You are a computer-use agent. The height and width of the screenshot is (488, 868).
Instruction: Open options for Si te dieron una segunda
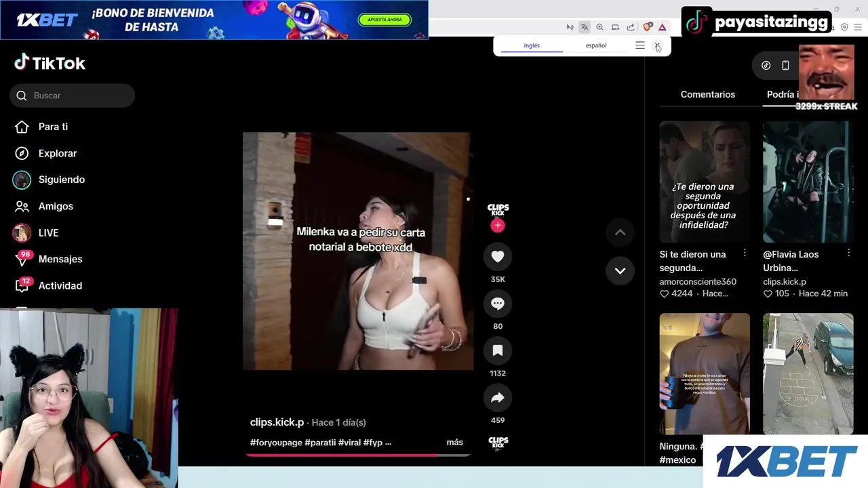(745, 253)
